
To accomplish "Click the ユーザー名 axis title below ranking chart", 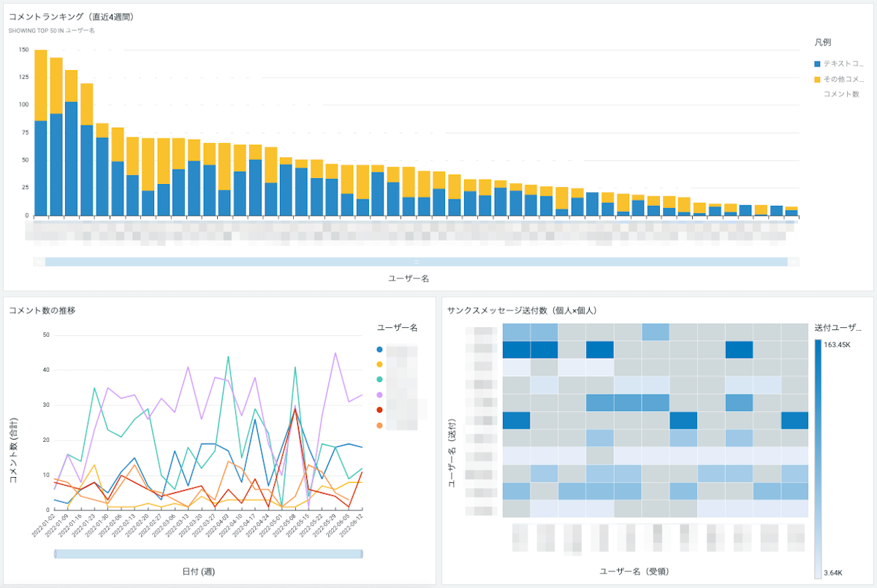I will 408,278.
